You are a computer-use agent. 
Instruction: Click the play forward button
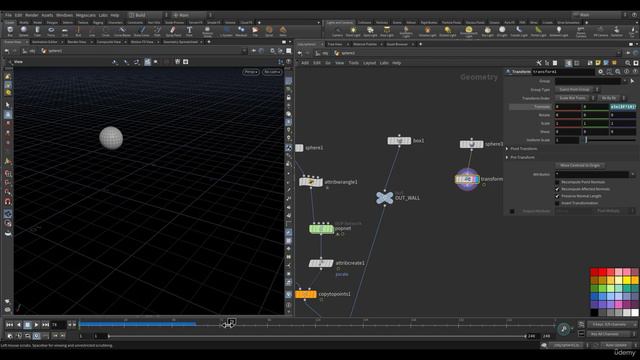point(36,325)
